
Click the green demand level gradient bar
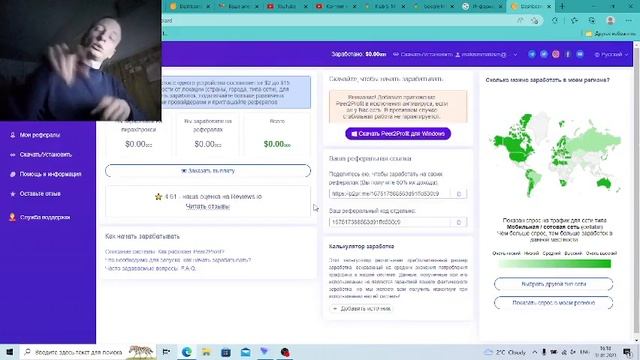[x=554, y=264]
